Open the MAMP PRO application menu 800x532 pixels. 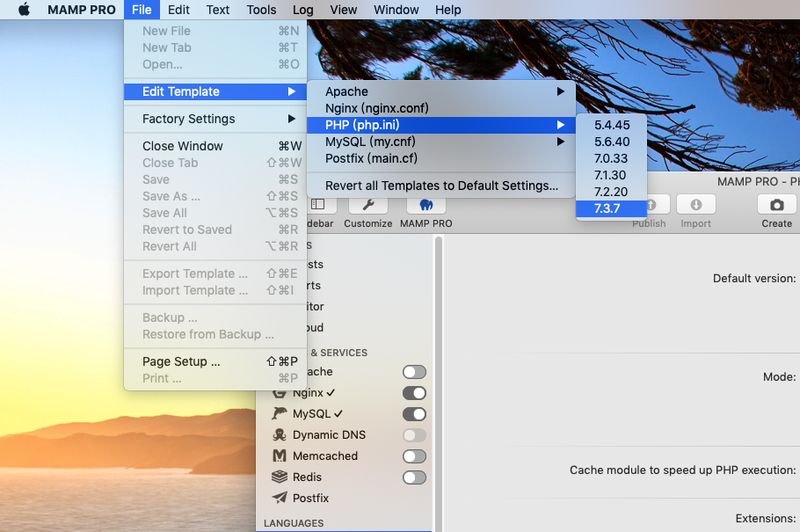(x=82, y=10)
